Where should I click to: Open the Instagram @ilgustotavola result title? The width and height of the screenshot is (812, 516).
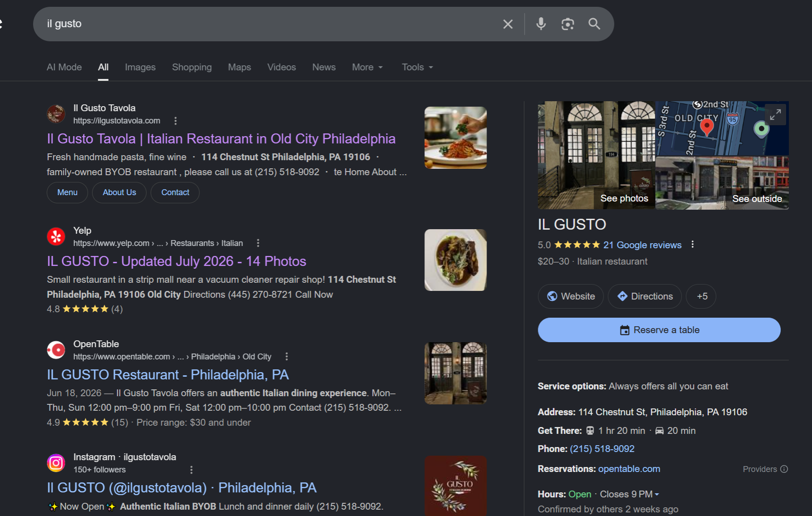tap(182, 488)
